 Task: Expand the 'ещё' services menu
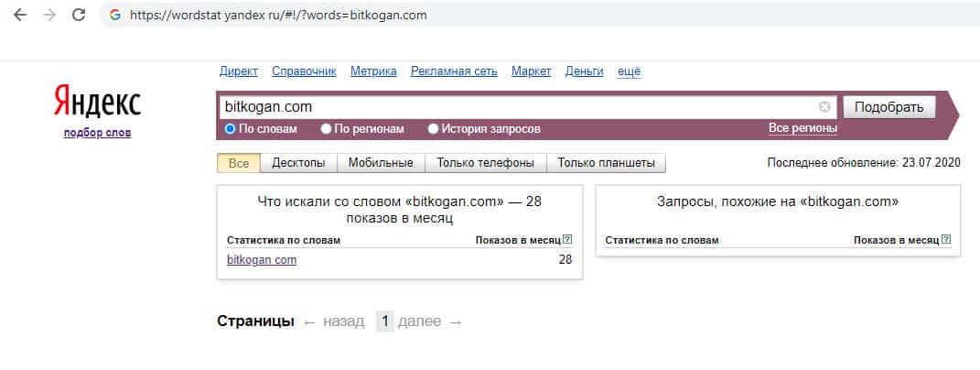[629, 71]
